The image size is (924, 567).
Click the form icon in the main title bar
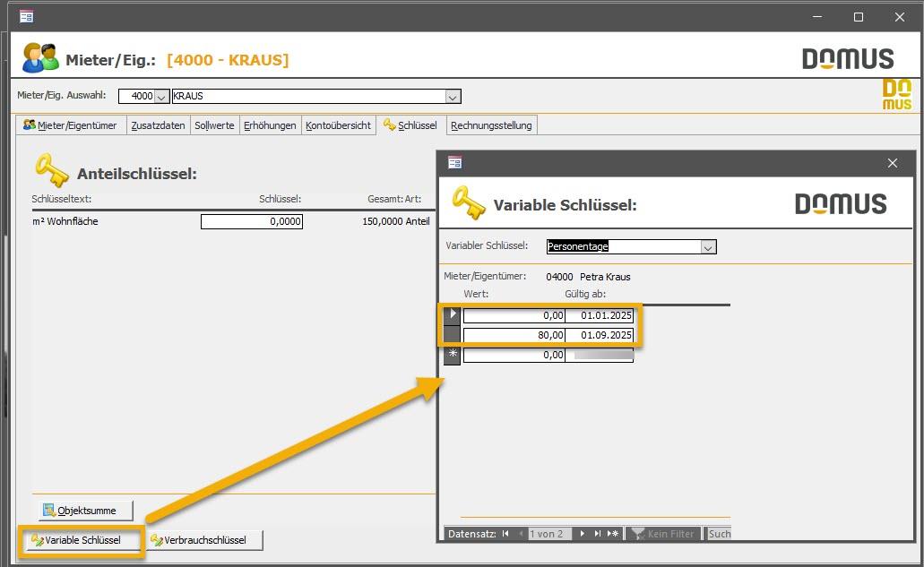click(27, 16)
